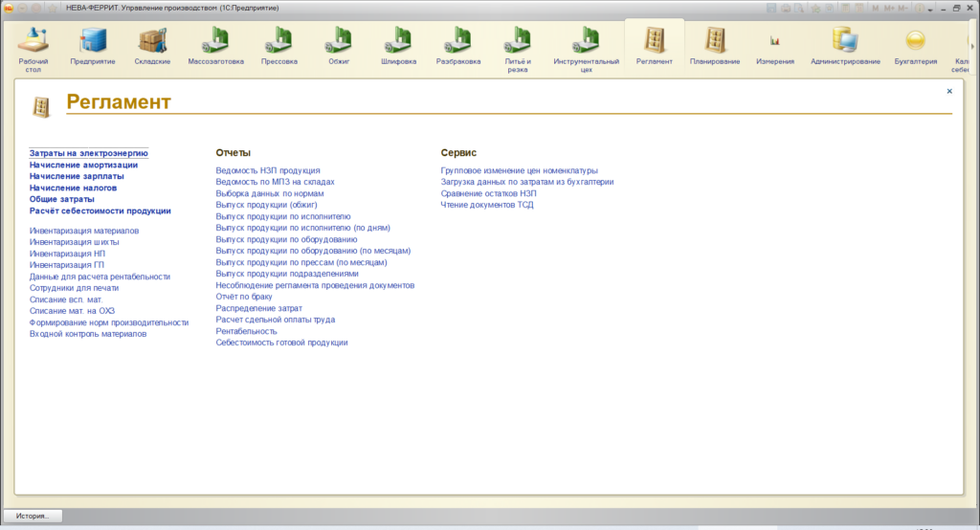The height and width of the screenshot is (530, 980).
Task: Open the Бухгалтерия section
Action: (x=916, y=46)
